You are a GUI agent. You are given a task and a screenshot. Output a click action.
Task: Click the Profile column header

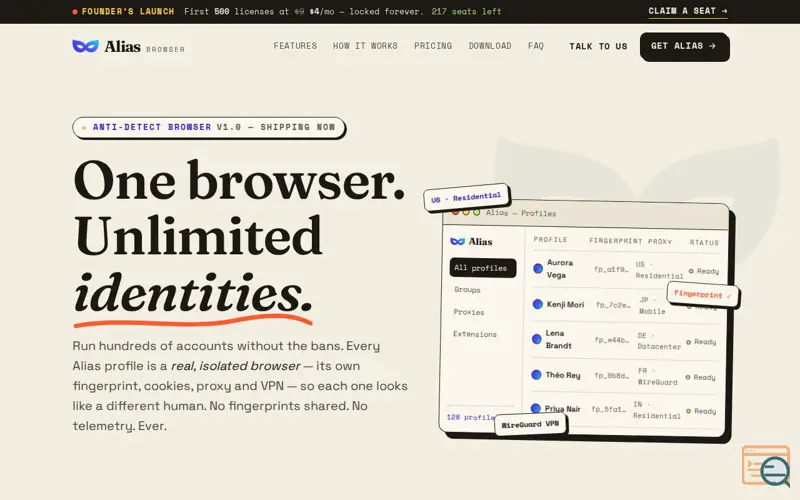click(x=551, y=239)
